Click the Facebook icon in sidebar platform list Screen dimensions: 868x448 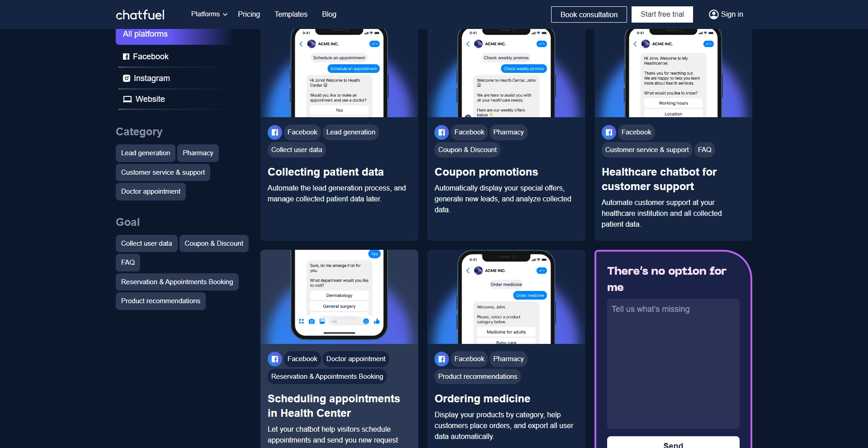pos(126,57)
